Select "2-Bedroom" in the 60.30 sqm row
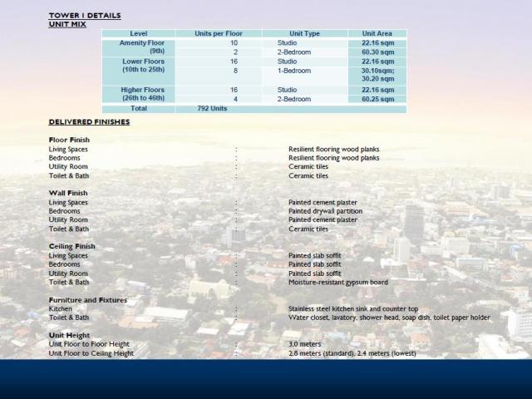Screen dimensions: 532x399 coord(294,52)
